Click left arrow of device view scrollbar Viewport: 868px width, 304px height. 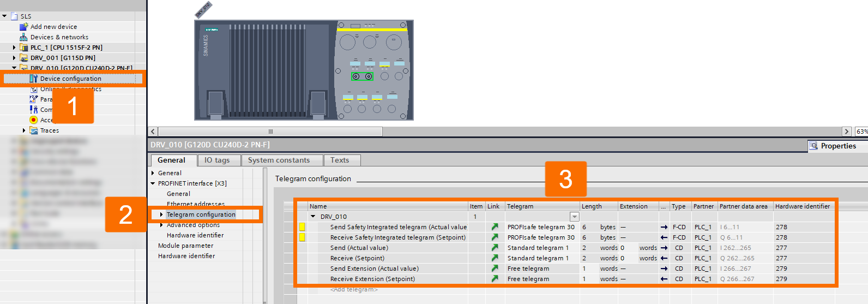(153, 132)
